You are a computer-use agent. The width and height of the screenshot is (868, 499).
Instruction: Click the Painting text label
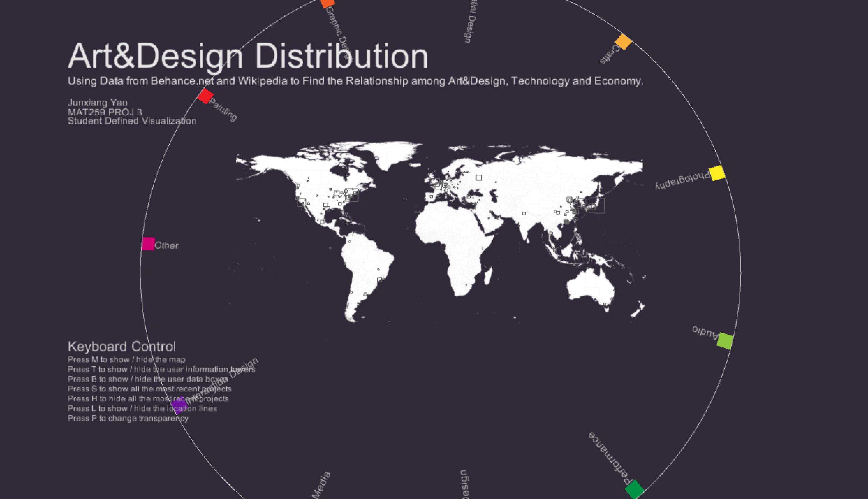(x=223, y=110)
